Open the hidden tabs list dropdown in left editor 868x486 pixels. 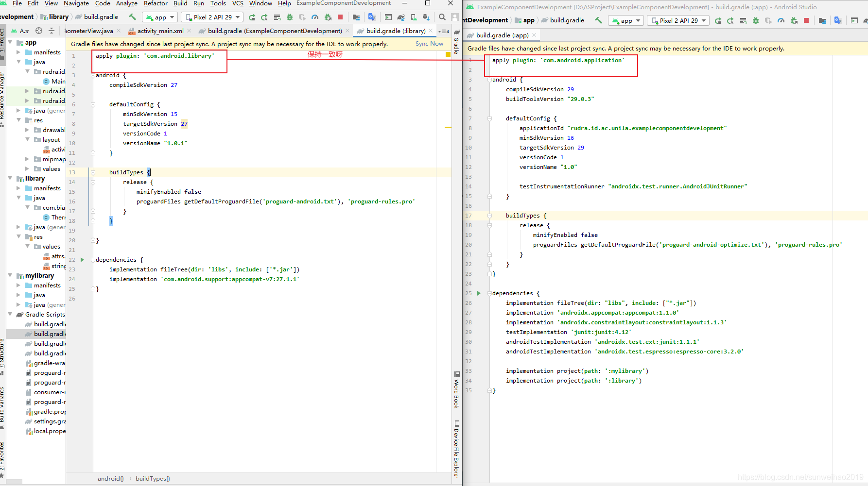click(x=444, y=31)
